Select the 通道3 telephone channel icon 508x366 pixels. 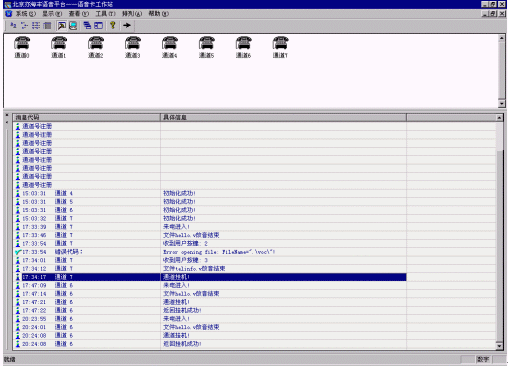133,47
